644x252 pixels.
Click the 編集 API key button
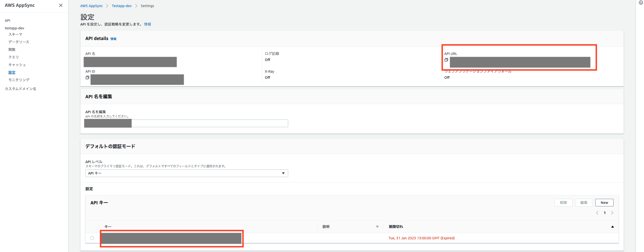point(584,203)
